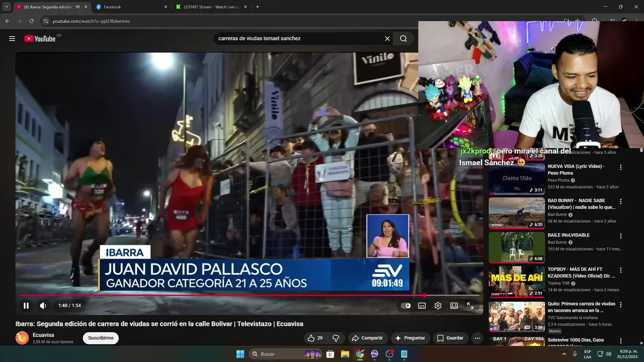Open options for NUEVA VIDA Peso Pluma video
The image size is (644, 362).
[x=621, y=167]
